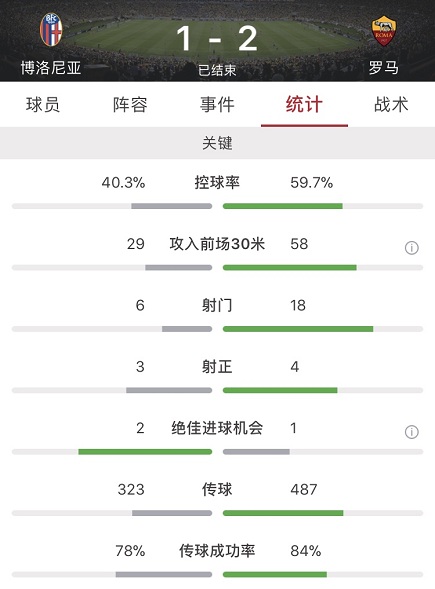Viewport: 435px width, 589px height.
Task: Open the 事件 tab
Action: tap(217, 104)
